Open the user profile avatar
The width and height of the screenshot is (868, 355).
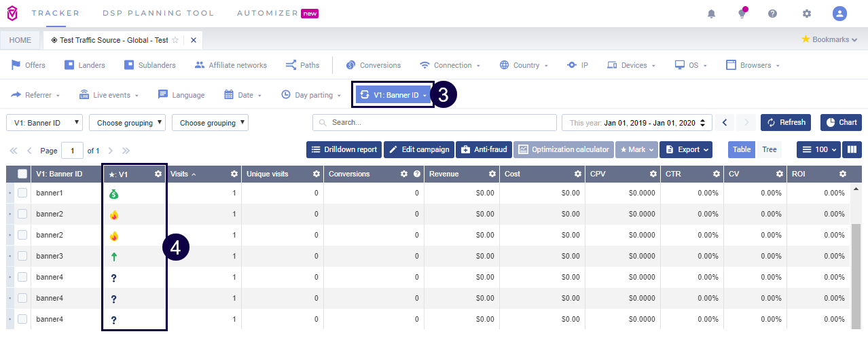pos(840,14)
